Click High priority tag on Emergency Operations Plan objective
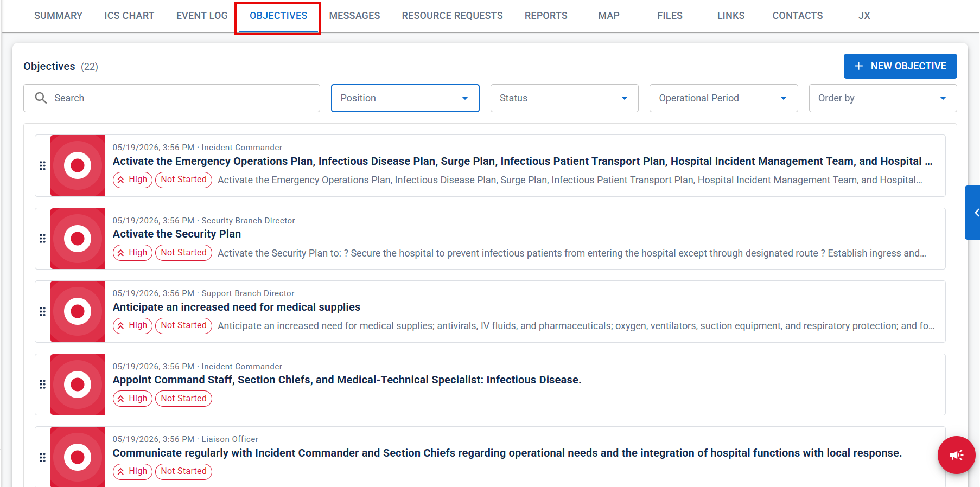The width and height of the screenshot is (980, 487). point(132,180)
